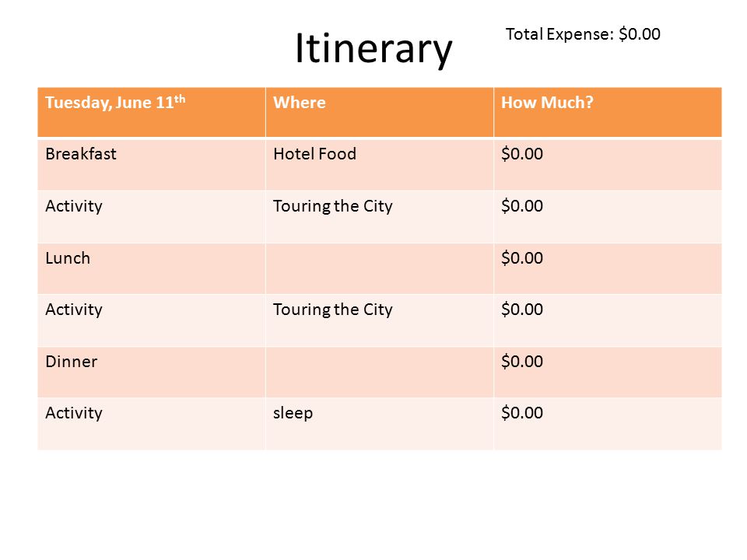Viewport: 747px width, 560px height.
Task: Click the first Activity row label
Action: point(152,217)
